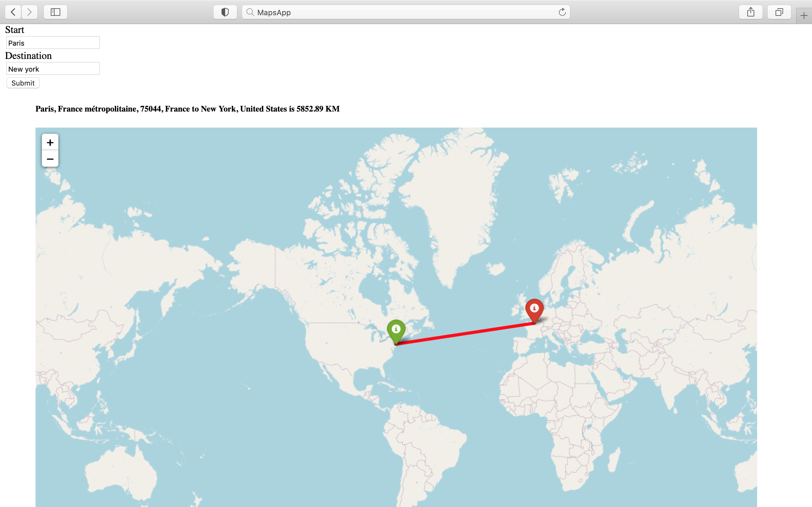The height and width of the screenshot is (507, 812).
Task: Open the Share menu
Action: coord(750,12)
